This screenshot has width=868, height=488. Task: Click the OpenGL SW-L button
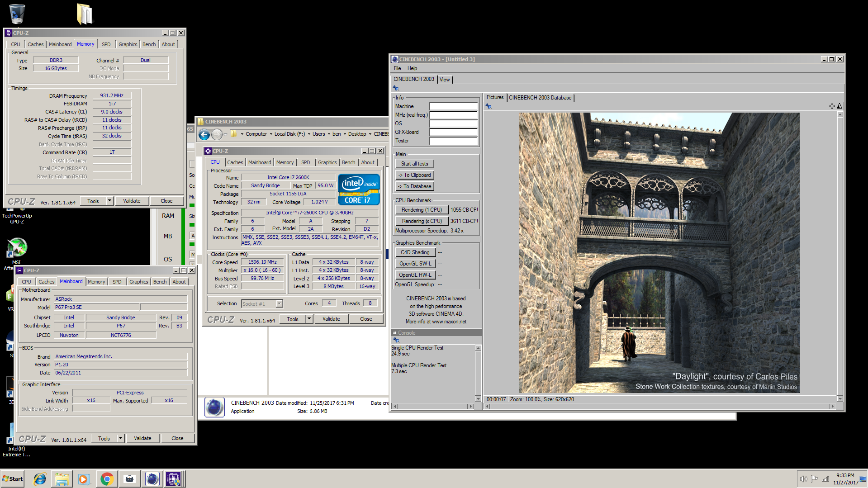click(x=415, y=264)
